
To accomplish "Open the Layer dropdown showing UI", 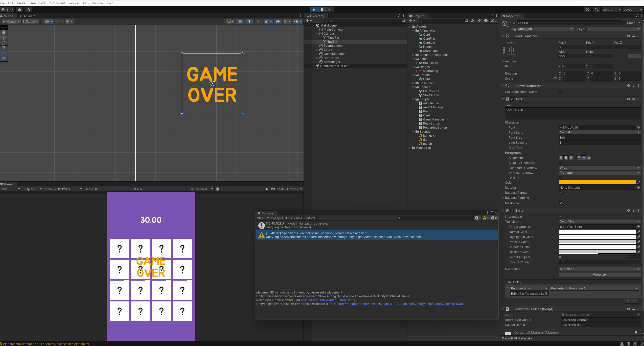I will (613, 29).
